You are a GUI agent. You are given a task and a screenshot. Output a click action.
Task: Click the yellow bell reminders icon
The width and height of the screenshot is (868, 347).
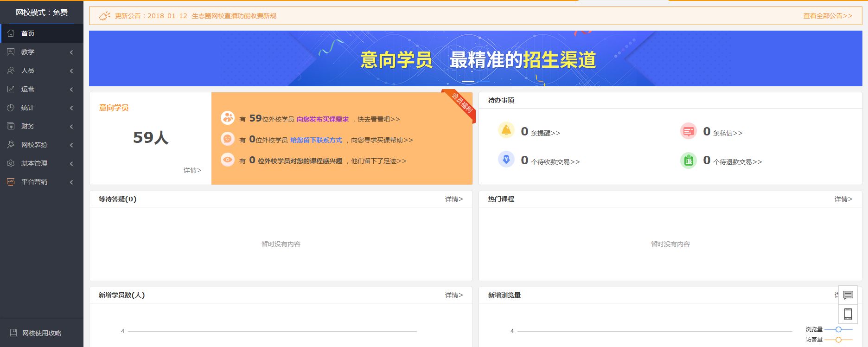tap(506, 131)
